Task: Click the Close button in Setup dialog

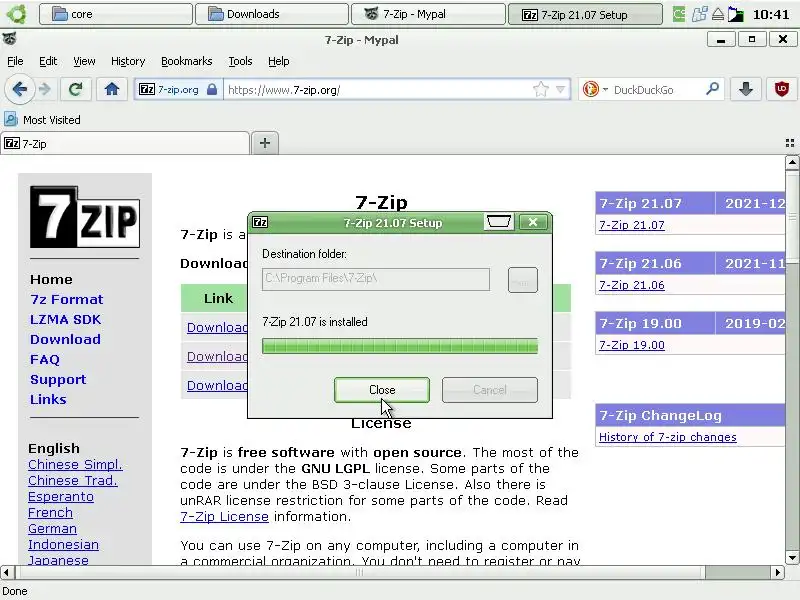Action: coord(382,390)
